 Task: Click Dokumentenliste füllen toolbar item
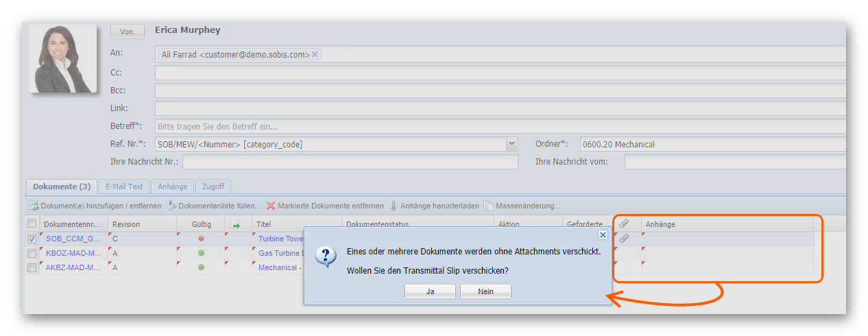(x=215, y=206)
